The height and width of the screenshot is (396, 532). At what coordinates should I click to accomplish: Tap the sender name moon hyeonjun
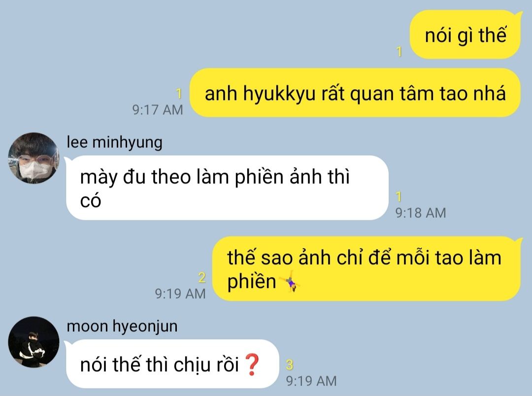[x=122, y=326]
